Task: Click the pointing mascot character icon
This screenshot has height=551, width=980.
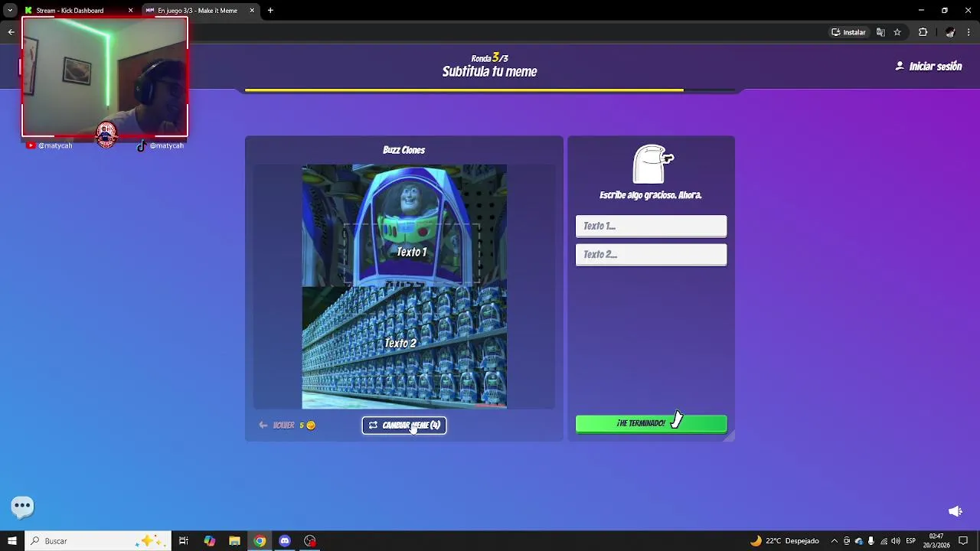Action: click(652, 164)
